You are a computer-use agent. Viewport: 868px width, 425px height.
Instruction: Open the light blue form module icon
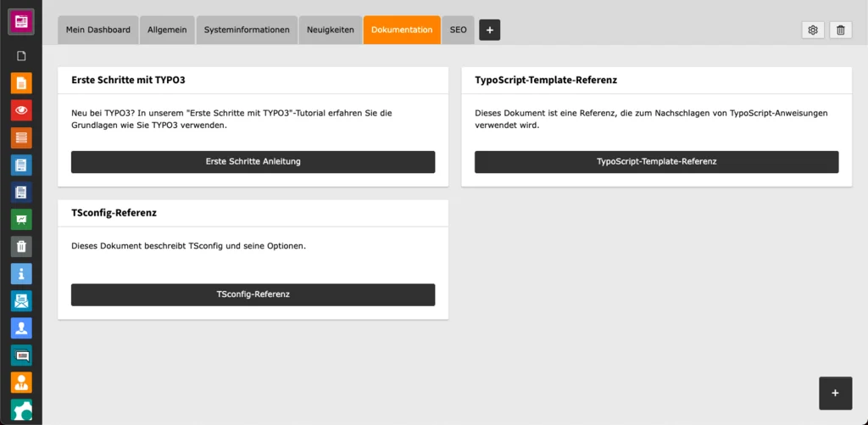pos(21,165)
